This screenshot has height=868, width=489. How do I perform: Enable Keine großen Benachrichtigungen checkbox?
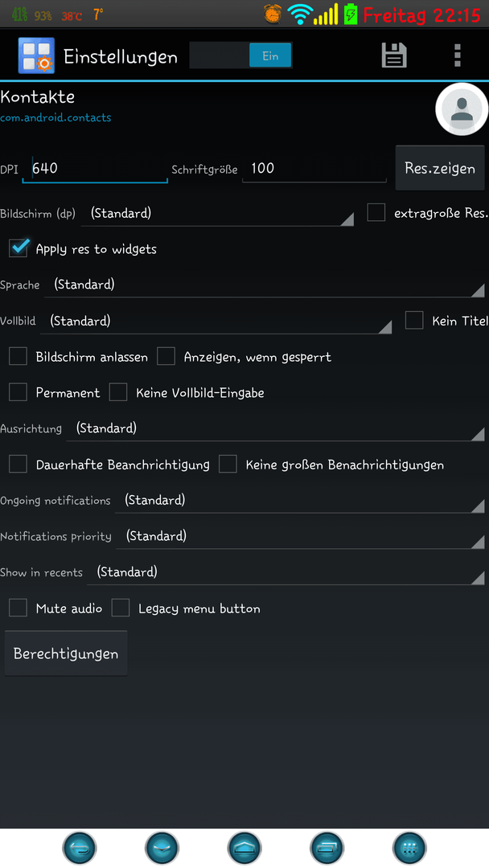point(228,464)
